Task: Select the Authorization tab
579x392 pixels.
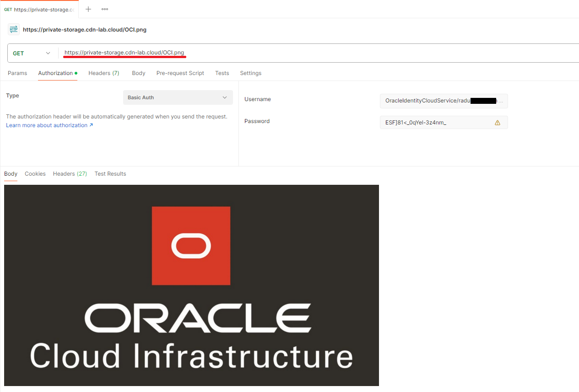Action: click(x=55, y=73)
